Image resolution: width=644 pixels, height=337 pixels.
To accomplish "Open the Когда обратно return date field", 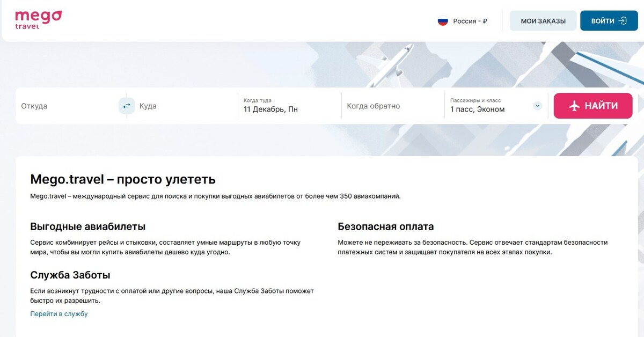I will point(393,106).
